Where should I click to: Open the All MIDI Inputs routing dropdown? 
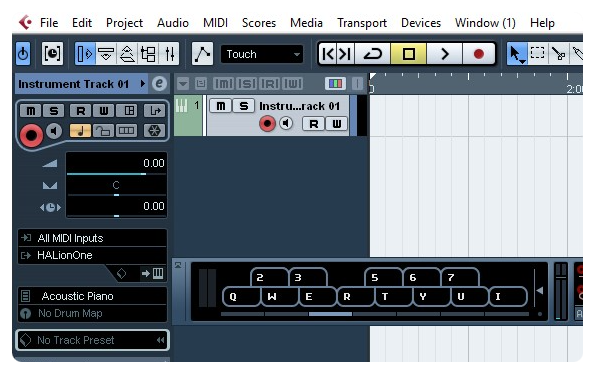pyautogui.click(x=93, y=238)
